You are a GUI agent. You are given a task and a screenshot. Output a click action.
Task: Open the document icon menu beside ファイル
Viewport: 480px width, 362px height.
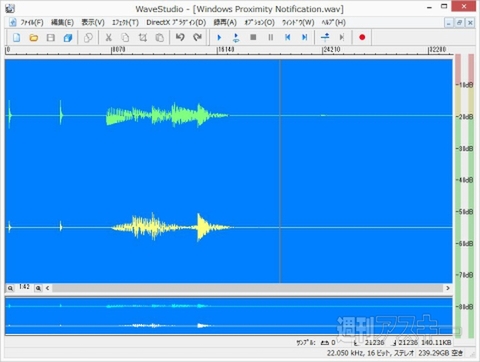13,22
